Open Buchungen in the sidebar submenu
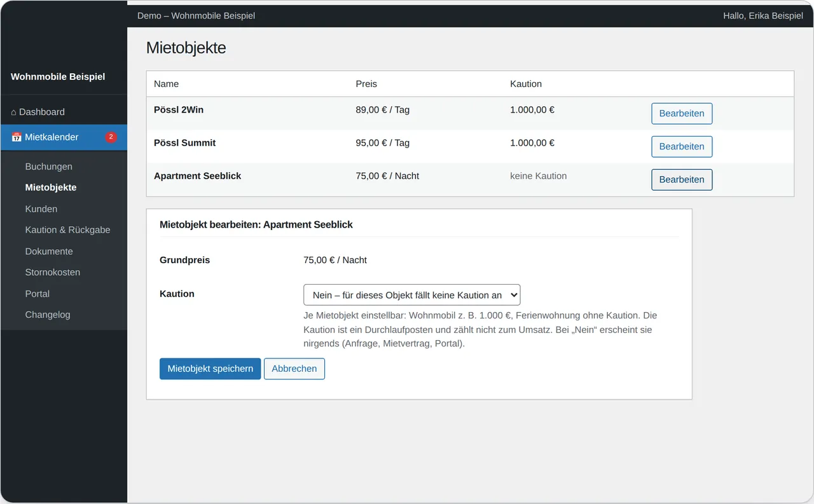Image resolution: width=814 pixels, height=504 pixels. pyautogui.click(x=49, y=167)
